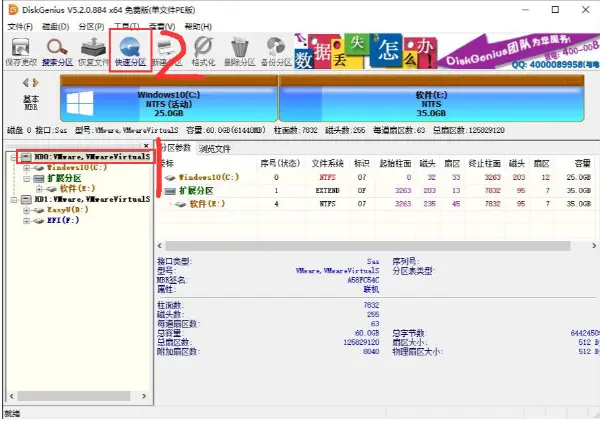Expand the EasyU(D:) tree node
The image size is (600, 421).
pos(26,210)
